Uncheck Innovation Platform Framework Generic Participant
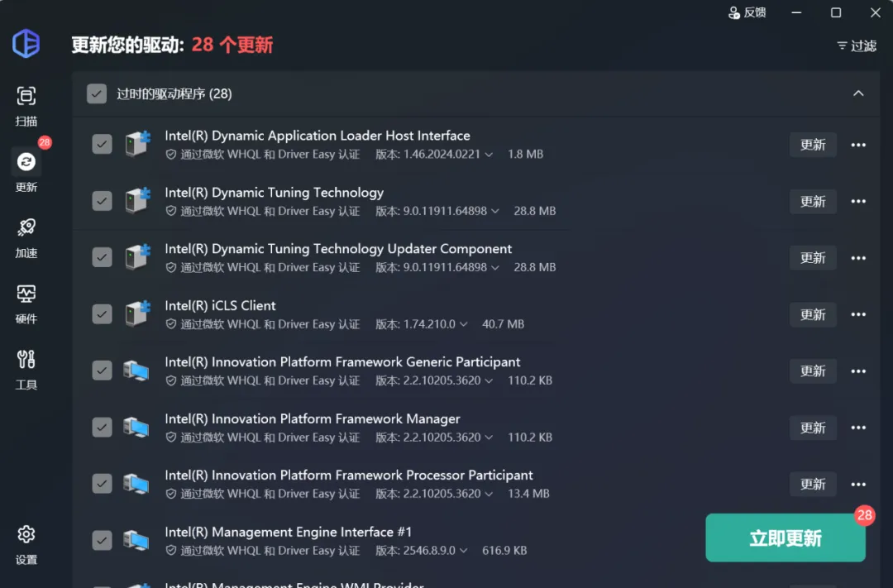 click(102, 370)
